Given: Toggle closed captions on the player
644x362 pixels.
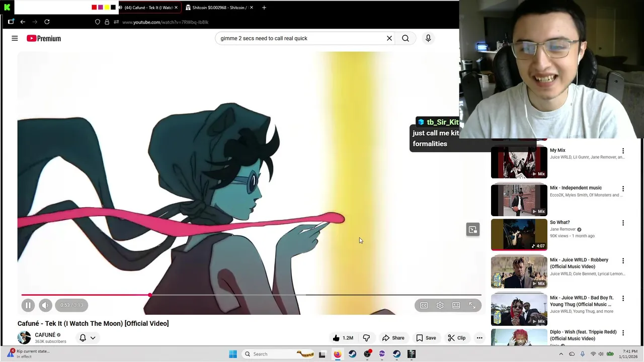Looking at the screenshot, I should pos(424,305).
